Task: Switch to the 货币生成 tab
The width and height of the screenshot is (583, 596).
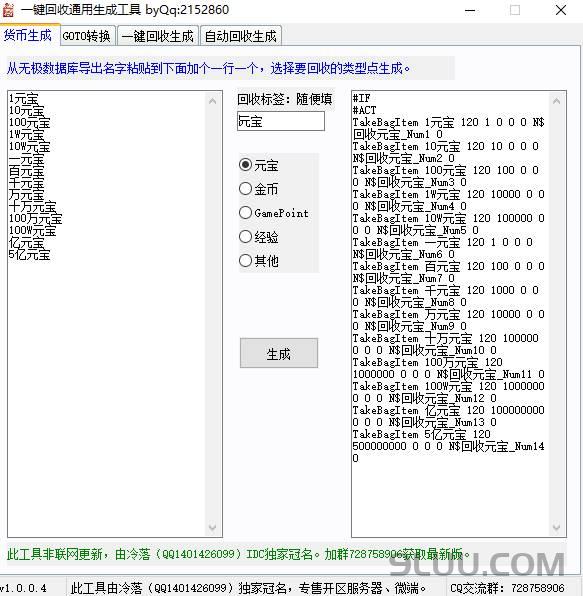Action: click(x=28, y=35)
